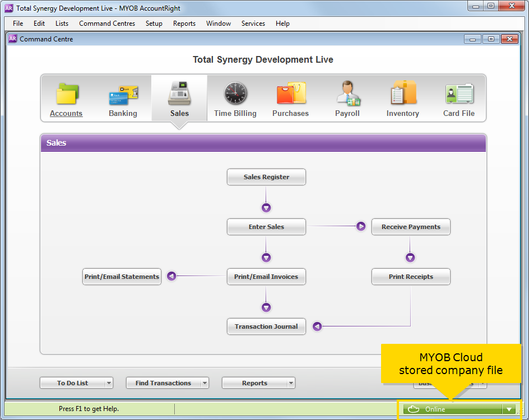Open the Online status dropdown arrow
The image size is (529, 420).
coord(509,409)
